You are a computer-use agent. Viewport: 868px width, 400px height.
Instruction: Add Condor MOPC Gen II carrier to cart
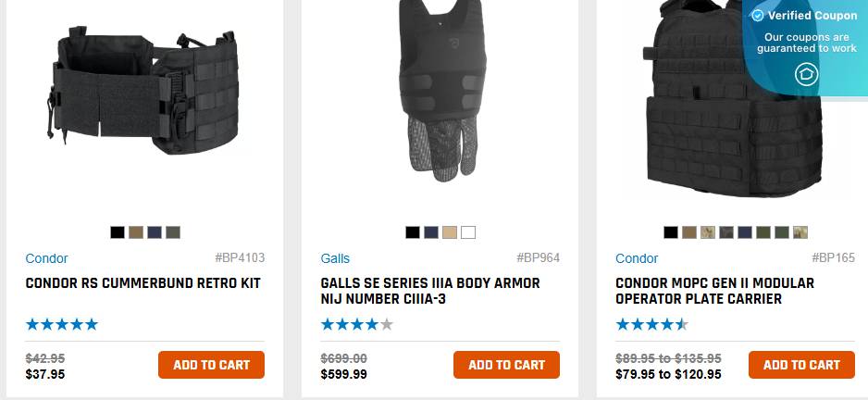[801, 365]
